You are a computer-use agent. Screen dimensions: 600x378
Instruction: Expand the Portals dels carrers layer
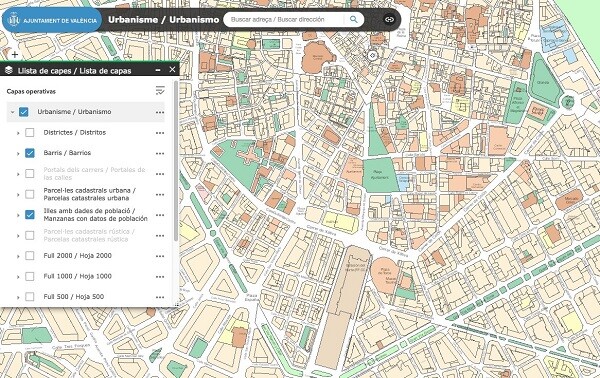18,174
